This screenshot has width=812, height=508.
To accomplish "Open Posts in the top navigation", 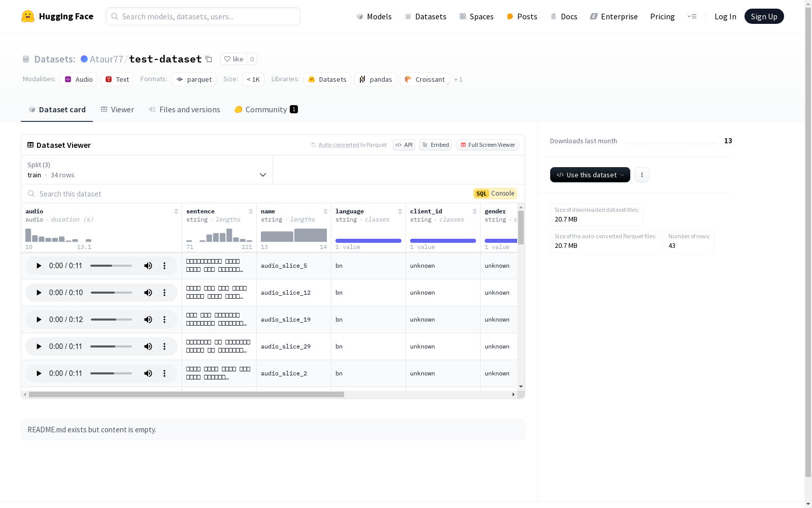I will (x=522, y=16).
